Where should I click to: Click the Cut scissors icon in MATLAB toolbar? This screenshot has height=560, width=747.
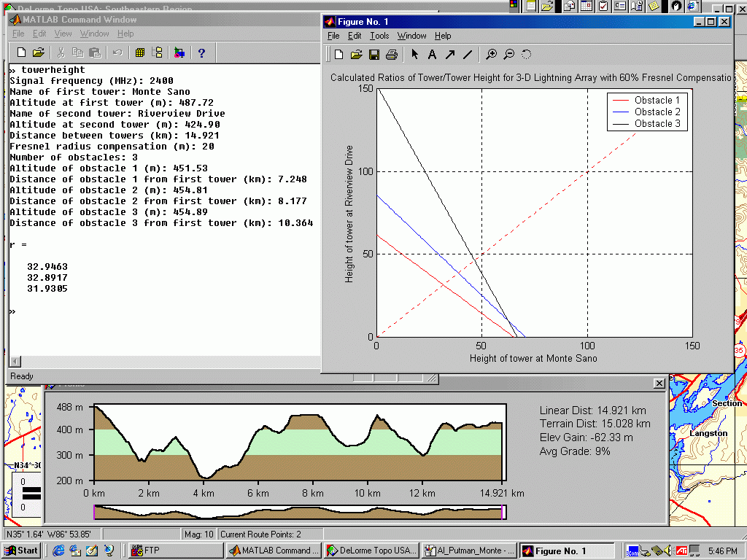point(61,52)
